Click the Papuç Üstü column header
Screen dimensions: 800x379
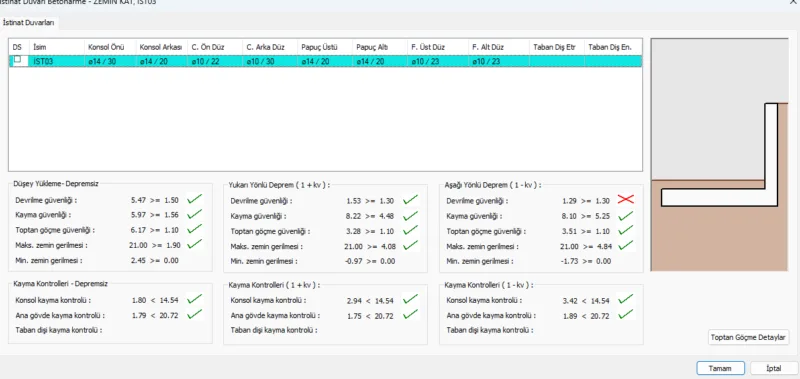click(x=324, y=47)
